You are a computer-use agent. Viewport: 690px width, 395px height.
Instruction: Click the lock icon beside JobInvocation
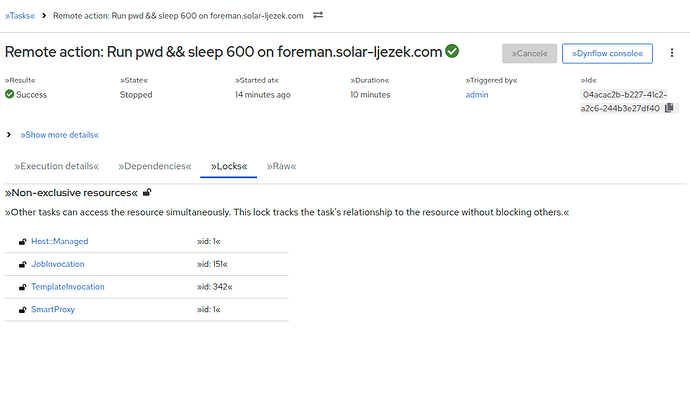tap(22, 264)
